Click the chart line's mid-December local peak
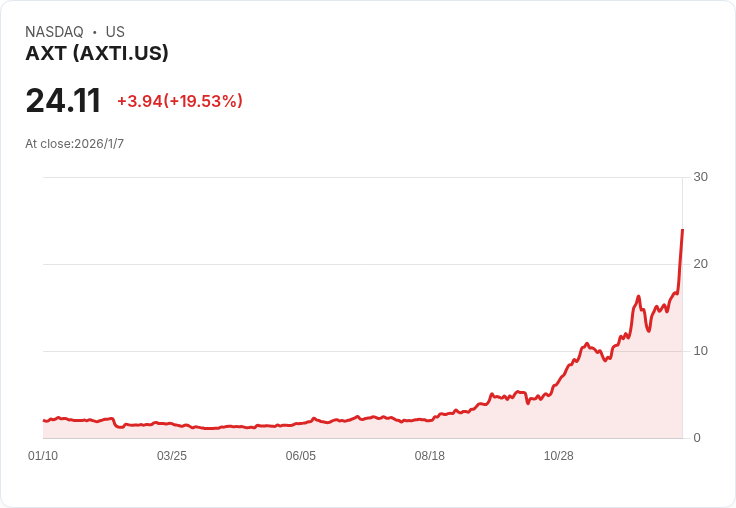736x508 pixels. pos(638,296)
